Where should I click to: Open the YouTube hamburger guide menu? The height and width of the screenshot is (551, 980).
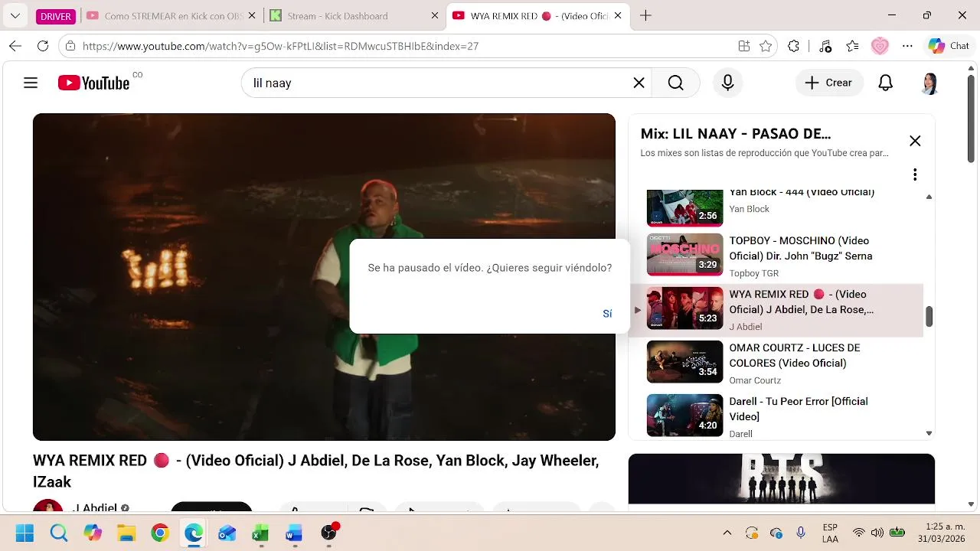tap(31, 83)
